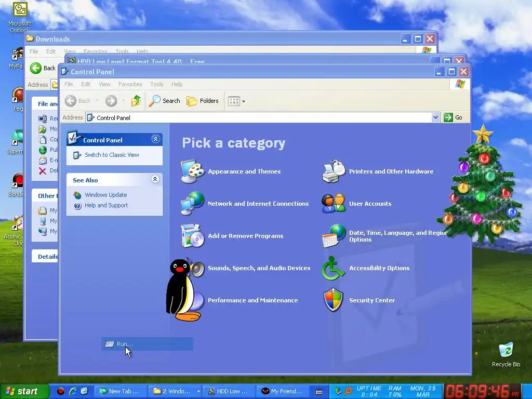Click Performance and Maintenance label

[x=253, y=300]
